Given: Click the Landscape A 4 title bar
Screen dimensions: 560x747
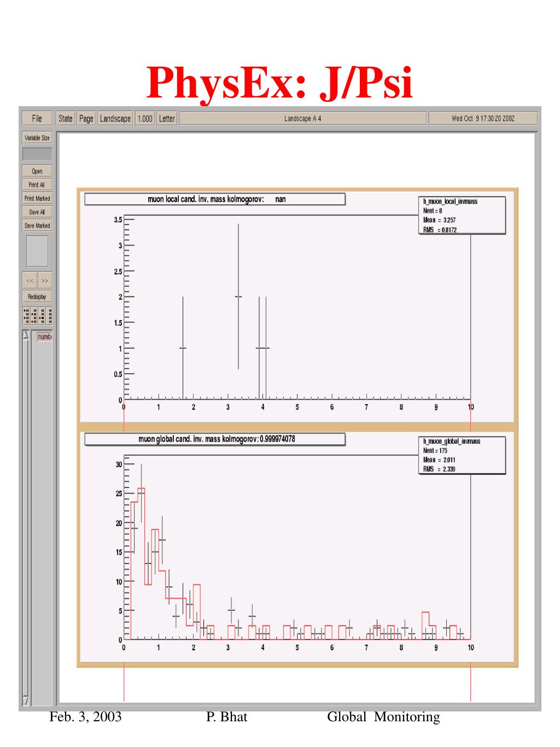Looking at the screenshot, I should (303, 118).
